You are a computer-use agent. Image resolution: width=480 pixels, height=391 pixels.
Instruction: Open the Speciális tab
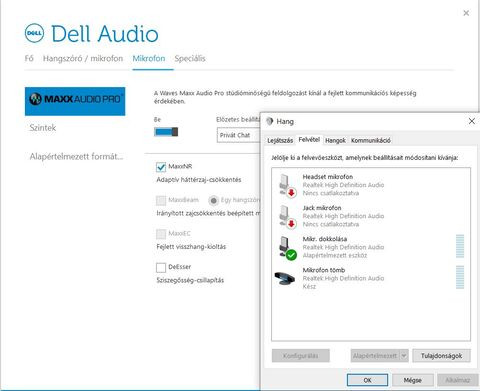click(190, 58)
